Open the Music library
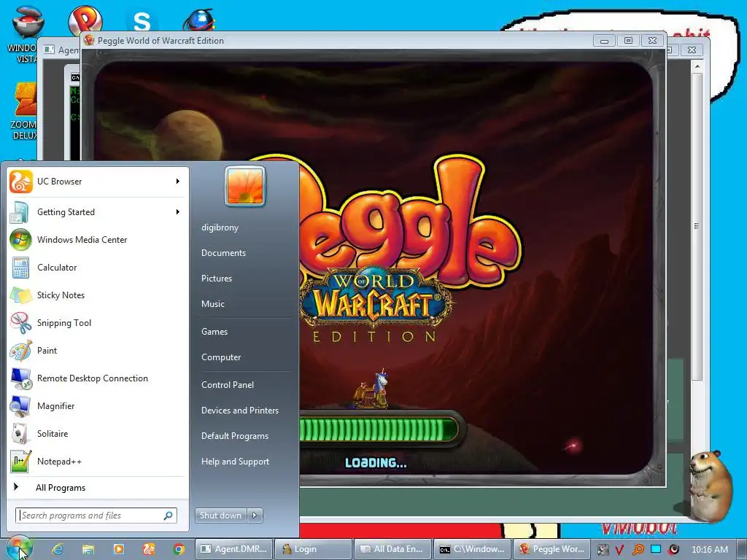747x560 pixels. pyautogui.click(x=212, y=304)
